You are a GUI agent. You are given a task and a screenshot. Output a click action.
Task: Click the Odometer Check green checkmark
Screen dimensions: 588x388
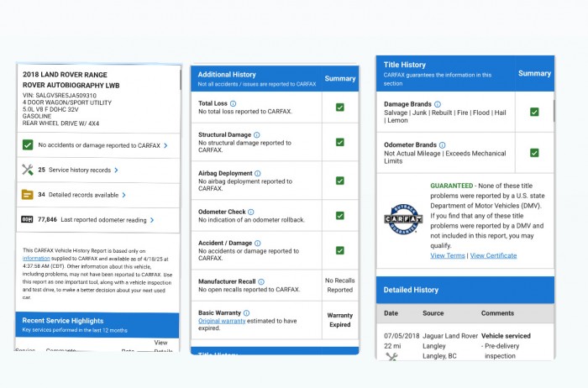point(340,216)
